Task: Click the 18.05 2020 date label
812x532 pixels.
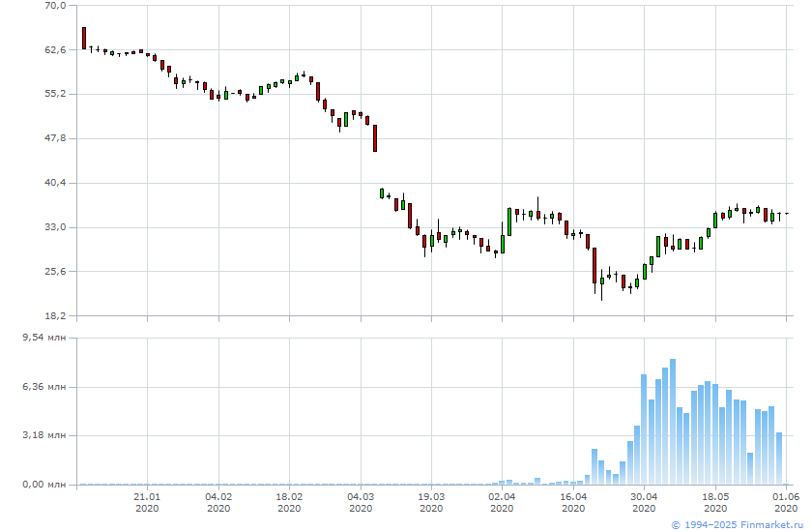Action: coord(715,502)
